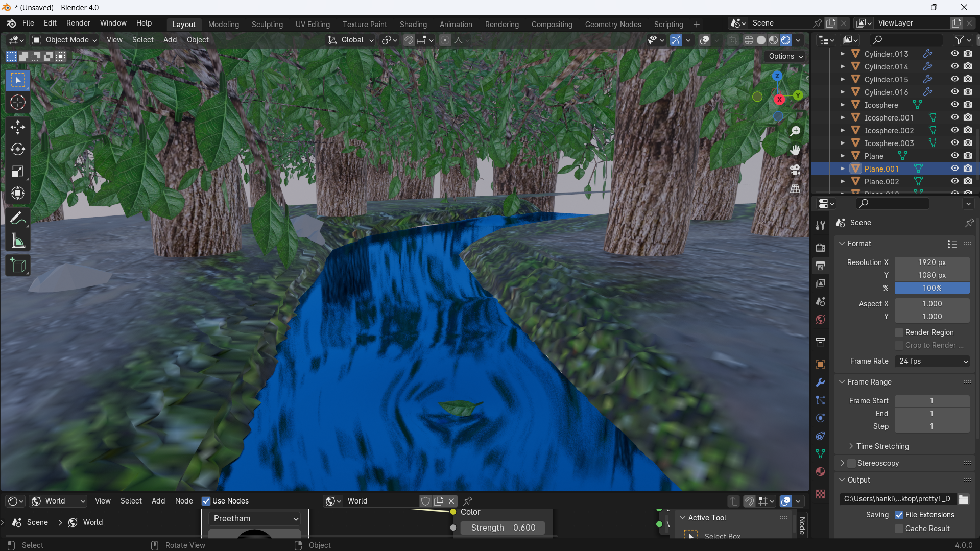Select the Annotate pencil tool

click(x=18, y=219)
